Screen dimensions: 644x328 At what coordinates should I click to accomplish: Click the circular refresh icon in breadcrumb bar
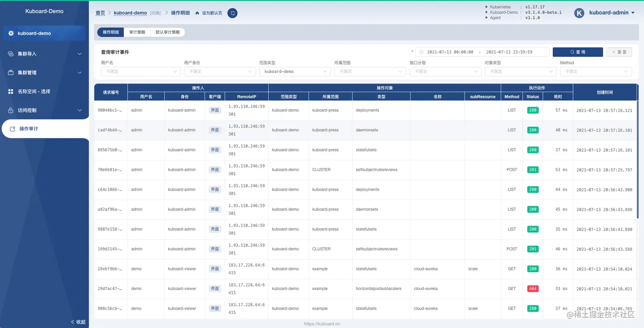click(233, 13)
